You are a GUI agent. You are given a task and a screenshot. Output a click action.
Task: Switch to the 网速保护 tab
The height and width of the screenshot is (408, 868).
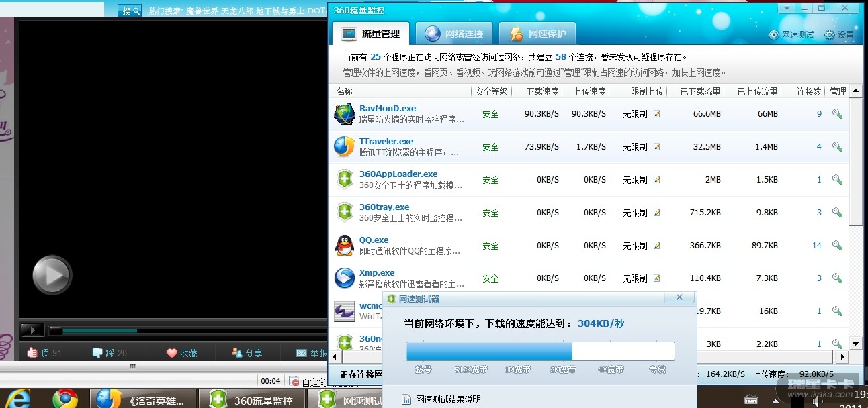[x=537, y=34]
